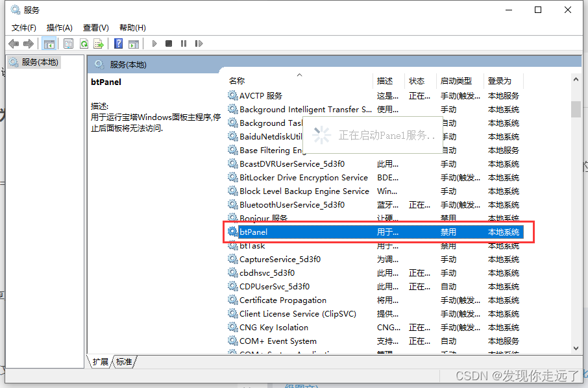This screenshot has width=588, height=388.
Task: Open the 操作(A) menu
Action: click(x=59, y=28)
